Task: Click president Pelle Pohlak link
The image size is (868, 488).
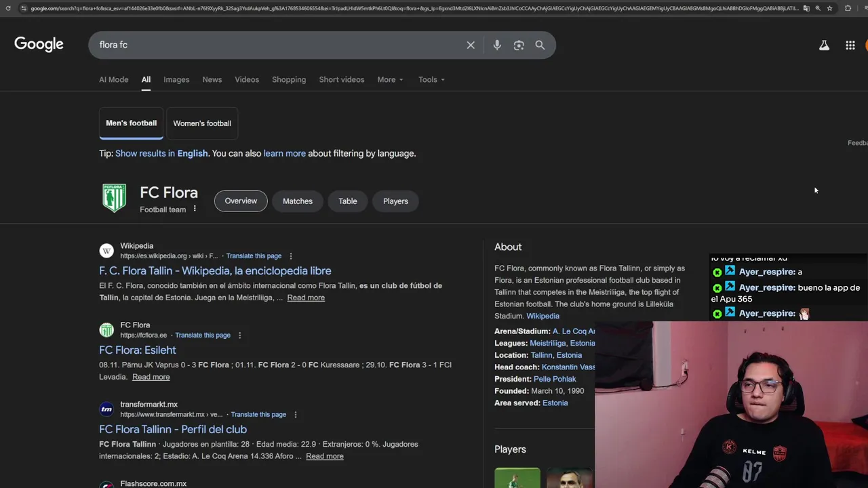Action: coord(555,380)
